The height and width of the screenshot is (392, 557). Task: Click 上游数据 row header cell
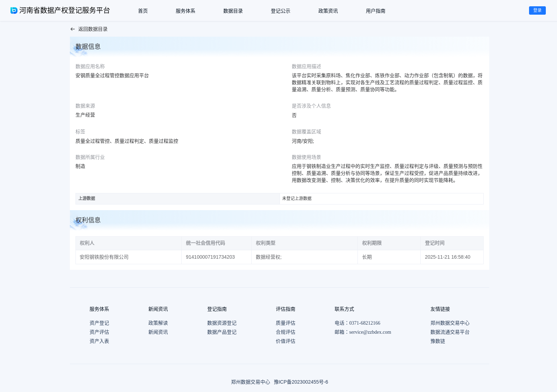click(x=178, y=199)
